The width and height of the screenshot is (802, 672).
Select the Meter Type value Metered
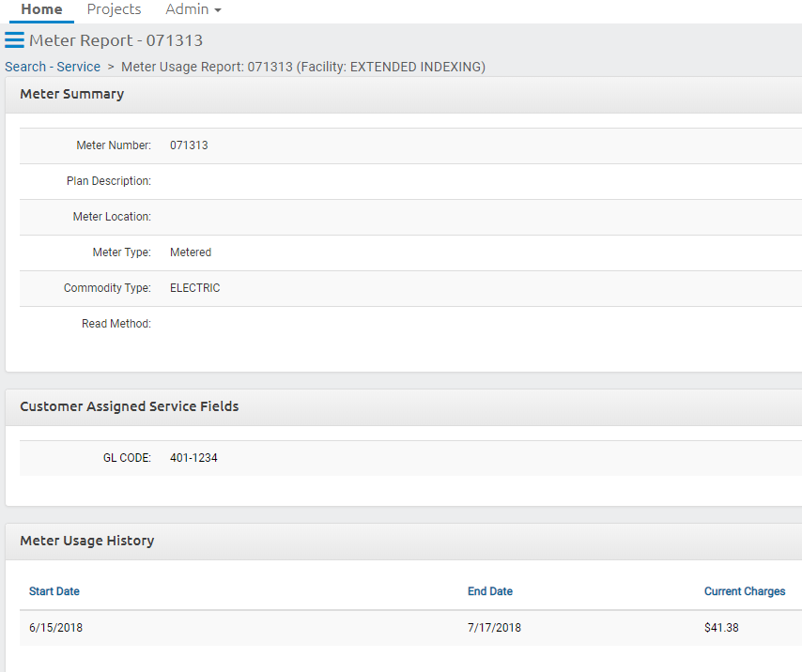[191, 252]
